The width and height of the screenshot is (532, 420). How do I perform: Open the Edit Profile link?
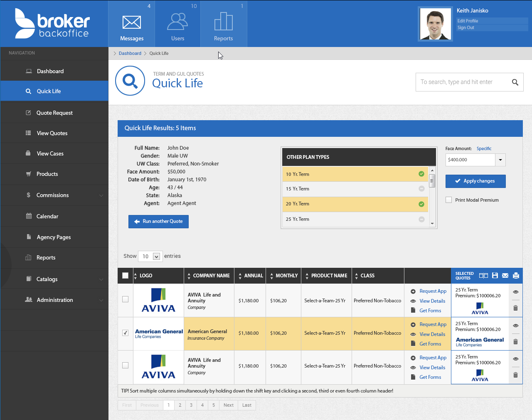point(468,21)
